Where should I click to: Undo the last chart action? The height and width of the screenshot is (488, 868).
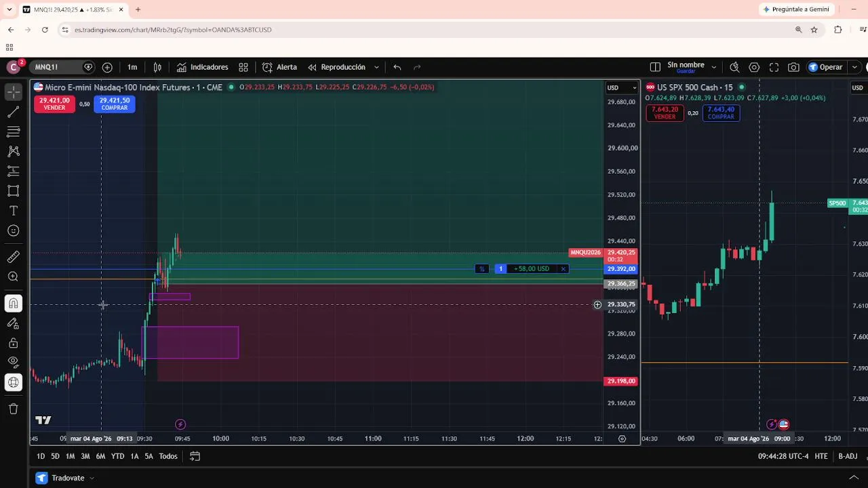(x=397, y=67)
